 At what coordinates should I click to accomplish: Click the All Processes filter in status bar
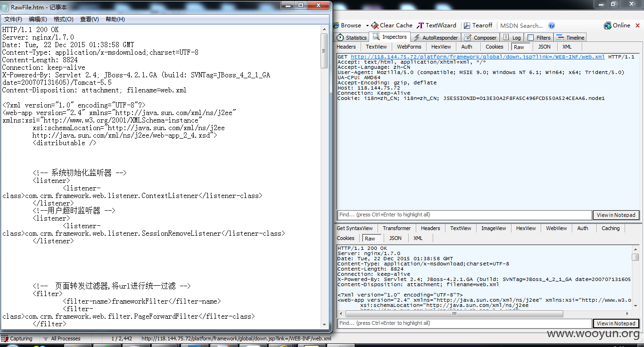point(61,339)
